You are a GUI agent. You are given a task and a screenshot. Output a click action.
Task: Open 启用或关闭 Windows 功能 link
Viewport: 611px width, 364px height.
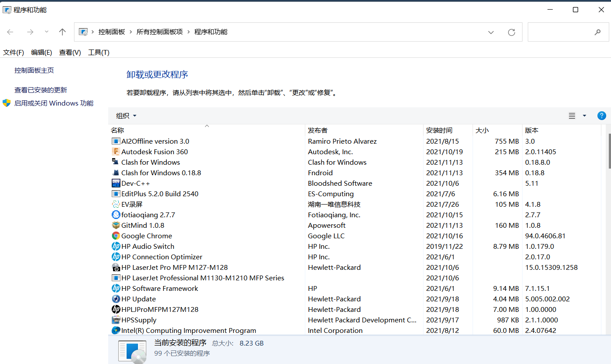coord(54,103)
